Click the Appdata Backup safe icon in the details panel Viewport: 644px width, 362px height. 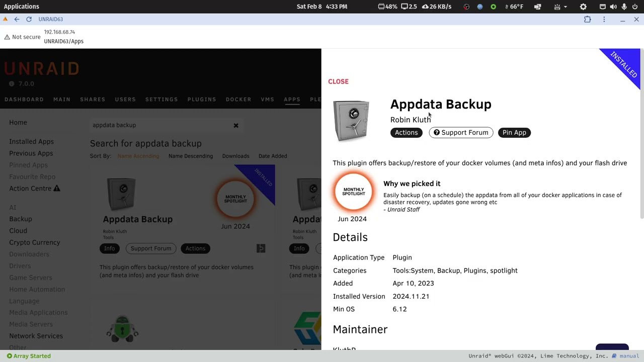351,121
